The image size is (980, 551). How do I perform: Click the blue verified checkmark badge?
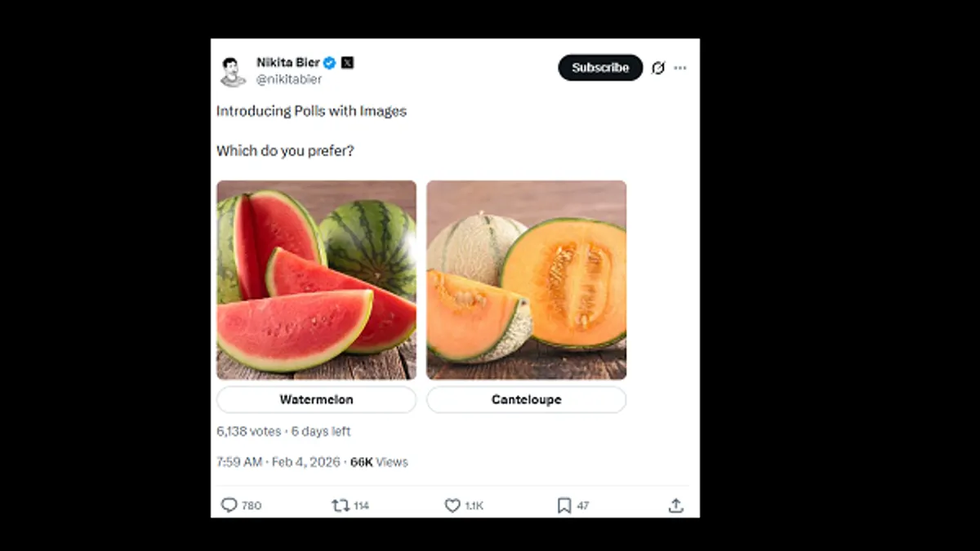[x=330, y=63]
